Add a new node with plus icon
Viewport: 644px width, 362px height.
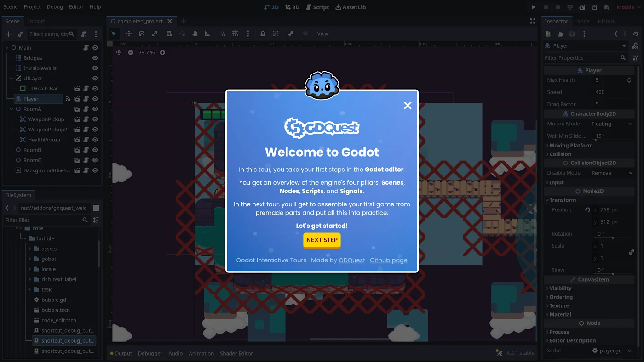(8, 34)
